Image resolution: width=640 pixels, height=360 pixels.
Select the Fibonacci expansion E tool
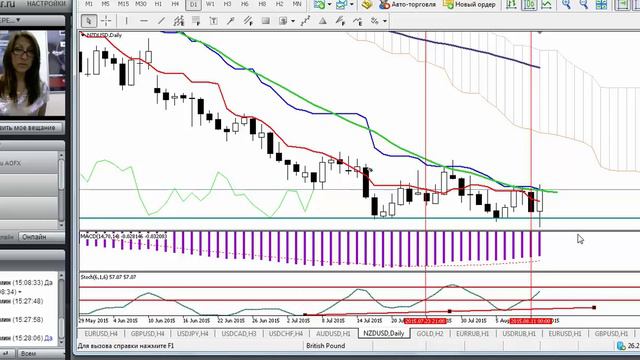click(358, 21)
